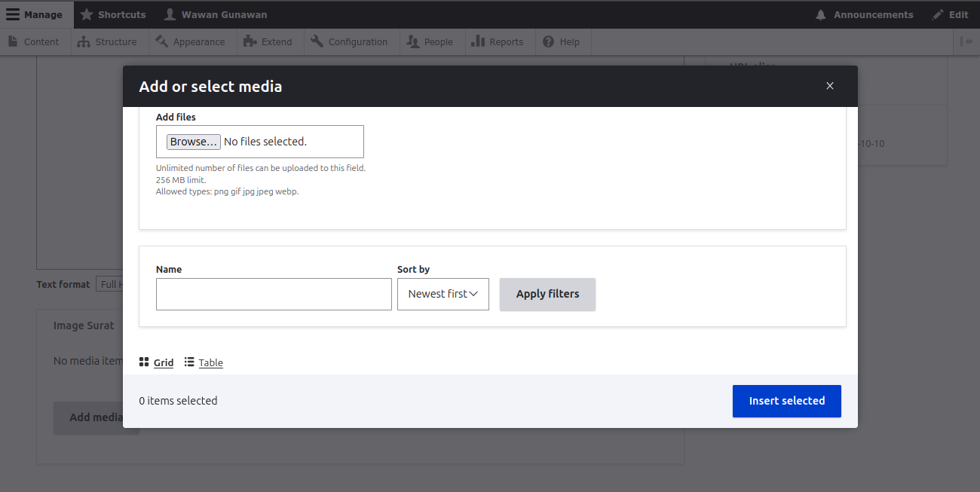Close the Add or select media dialog

click(830, 86)
